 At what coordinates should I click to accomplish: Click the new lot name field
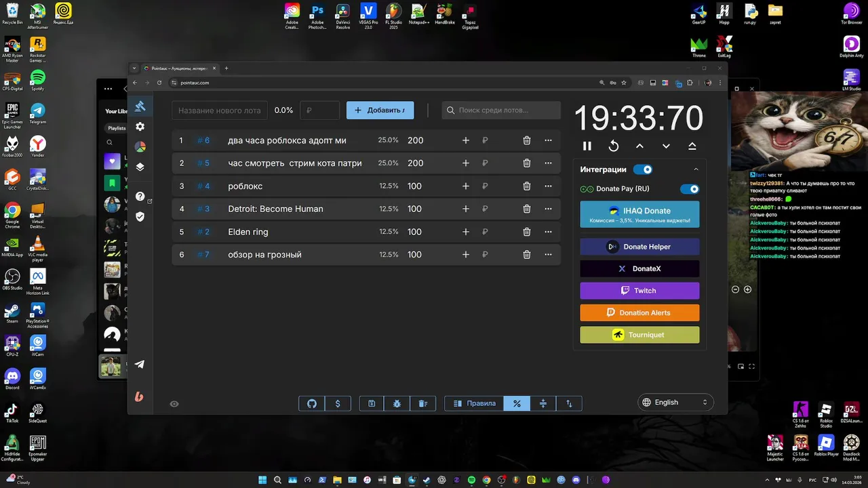click(219, 110)
